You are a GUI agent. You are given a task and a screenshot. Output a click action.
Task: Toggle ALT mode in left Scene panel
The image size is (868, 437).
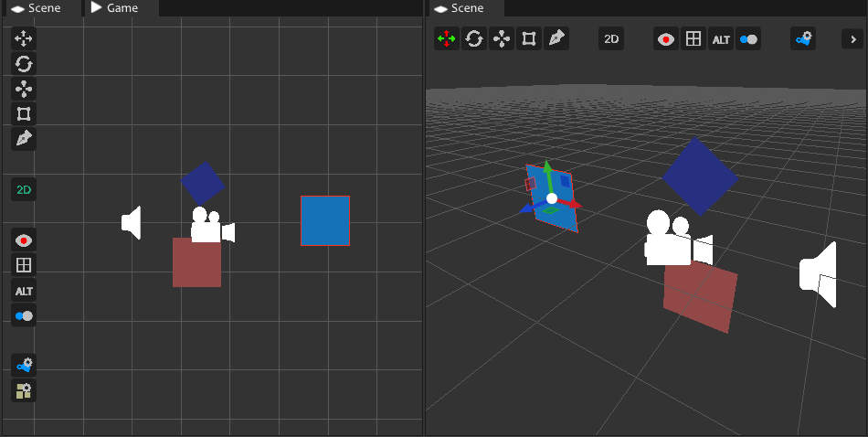[23, 291]
